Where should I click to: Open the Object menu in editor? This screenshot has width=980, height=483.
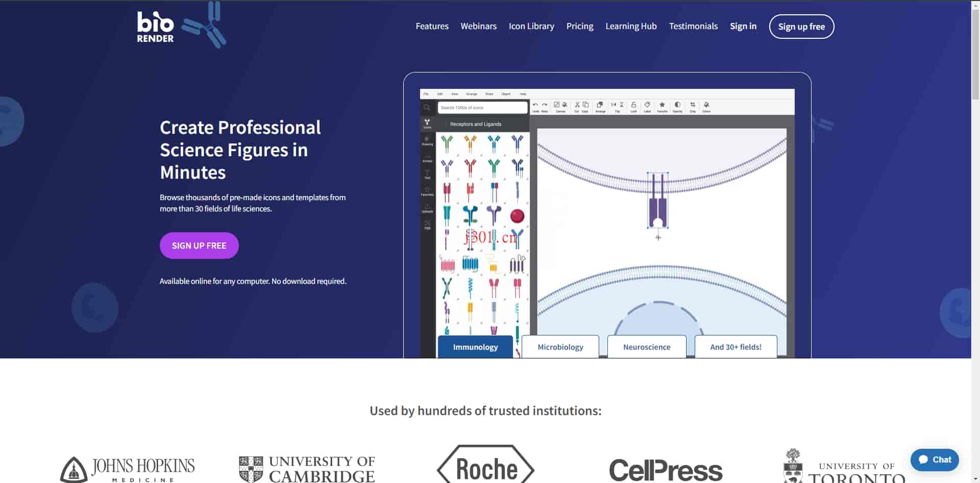pos(506,94)
